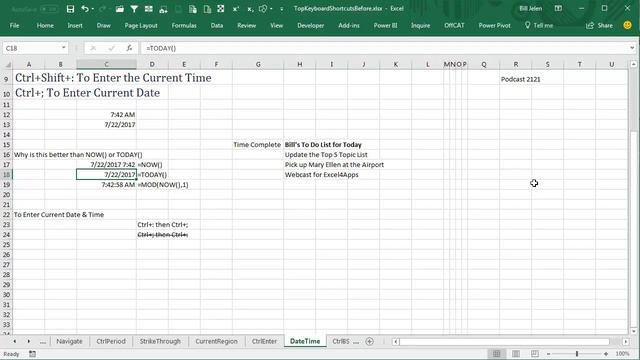Click the horizontal scrollbar right arrow
The height and width of the screenshot is (360, 640).
point(626,341)
